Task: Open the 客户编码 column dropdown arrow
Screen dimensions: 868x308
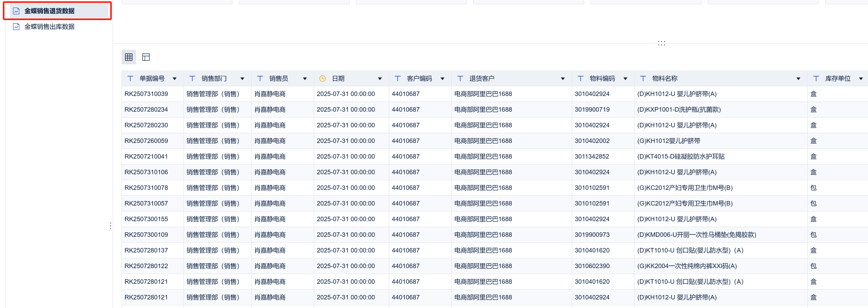Action: tap(442, 79)
